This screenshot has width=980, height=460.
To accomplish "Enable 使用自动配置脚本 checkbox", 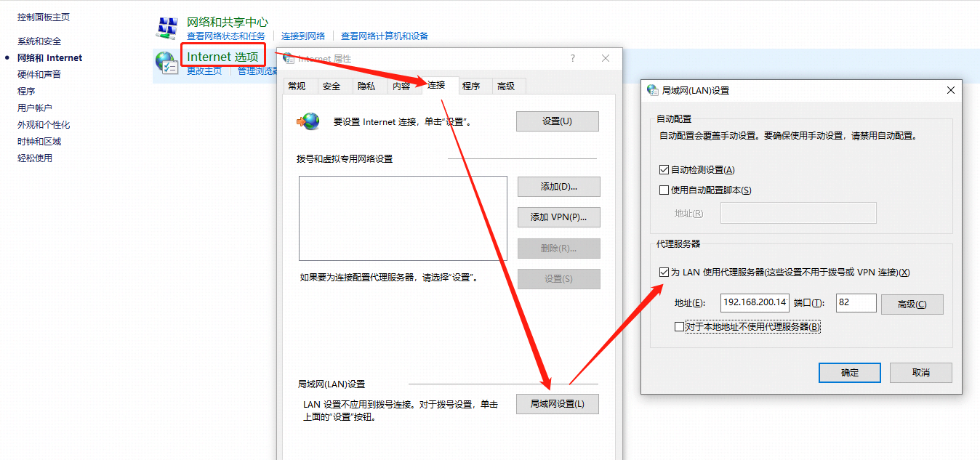I will click(664, 189).
